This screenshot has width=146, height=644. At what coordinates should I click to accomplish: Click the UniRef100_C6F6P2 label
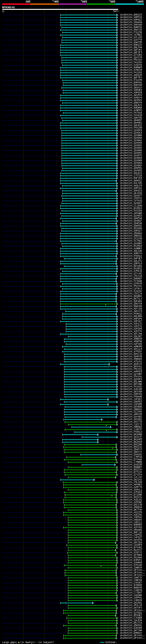(x=131, y=399)
